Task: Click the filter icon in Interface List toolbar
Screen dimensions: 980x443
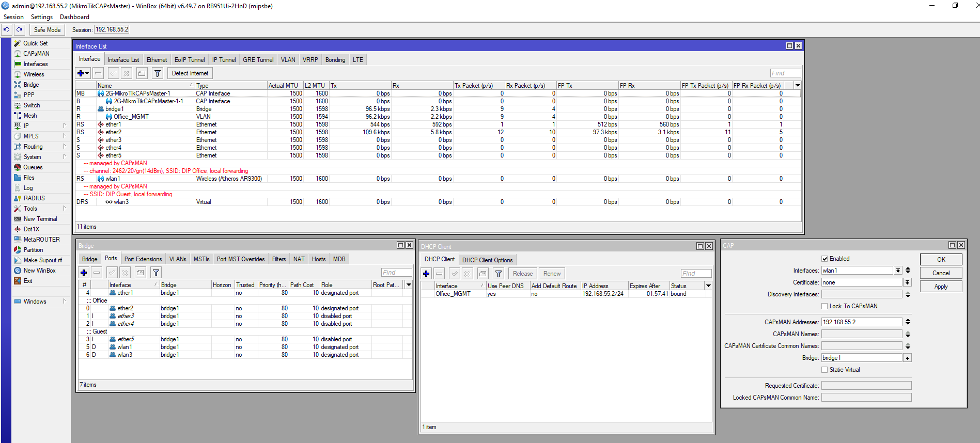Action: [x=158, y=73]
